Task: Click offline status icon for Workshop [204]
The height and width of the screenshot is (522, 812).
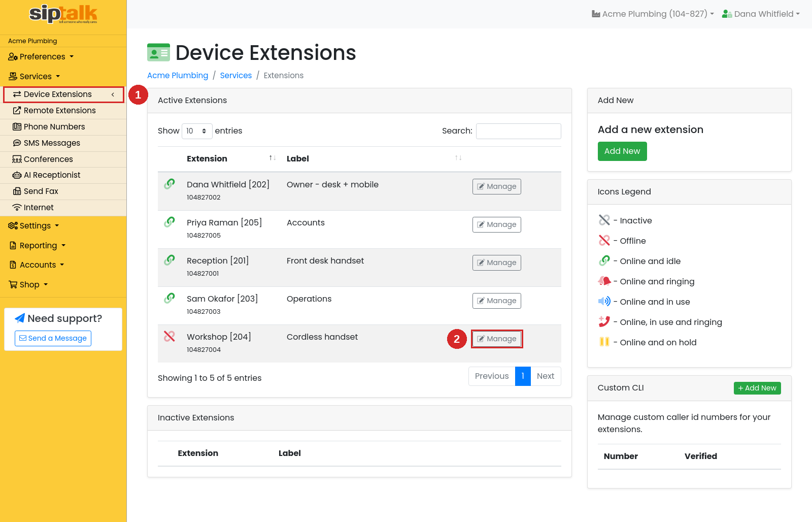Action: 170,336
